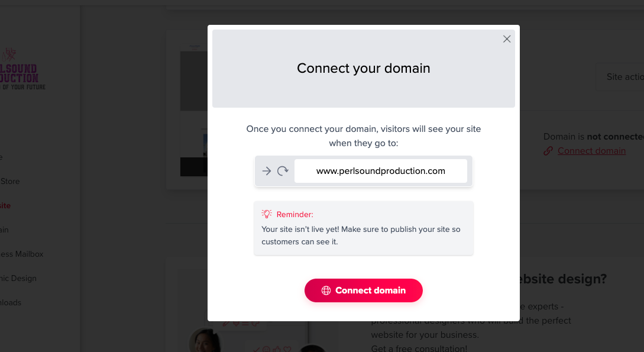This screenshot has width=644, height=352.
Task: Open the Downloads sidebar item
Action: click(11, 302)
